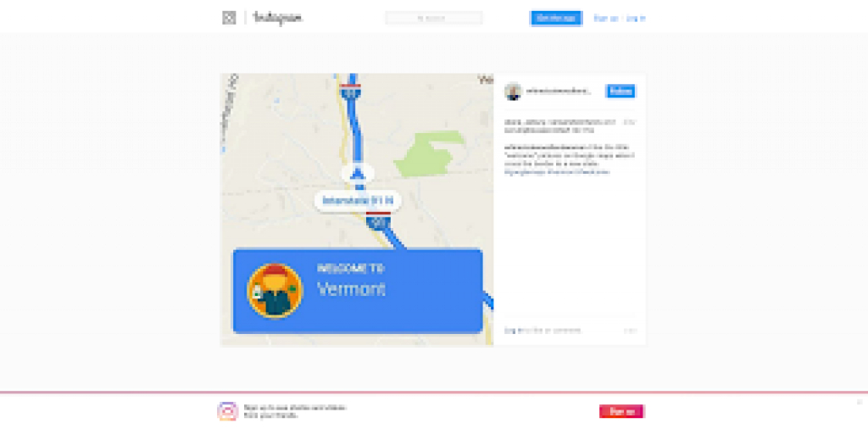Open the poster's username link
Screen dimensions: 868x429
(x=558, y=92)
